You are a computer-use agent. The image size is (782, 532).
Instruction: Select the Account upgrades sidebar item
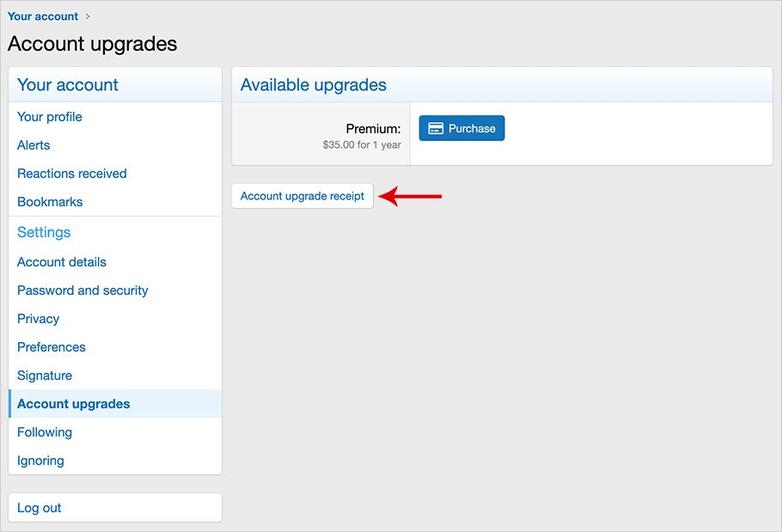coord(74,404)
